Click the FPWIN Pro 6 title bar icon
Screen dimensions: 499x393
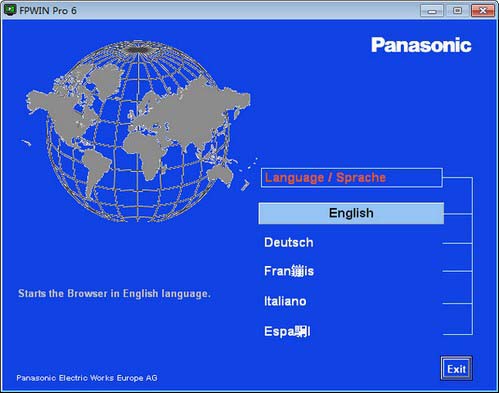click(x=10, y=10)
